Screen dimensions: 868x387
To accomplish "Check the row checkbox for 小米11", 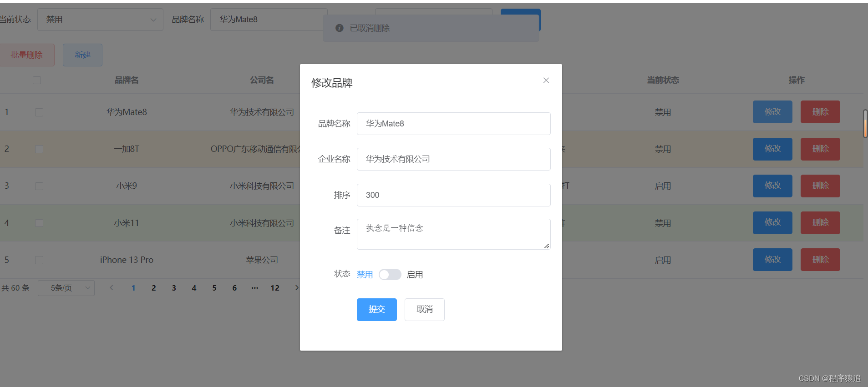I will pos(39,223).
